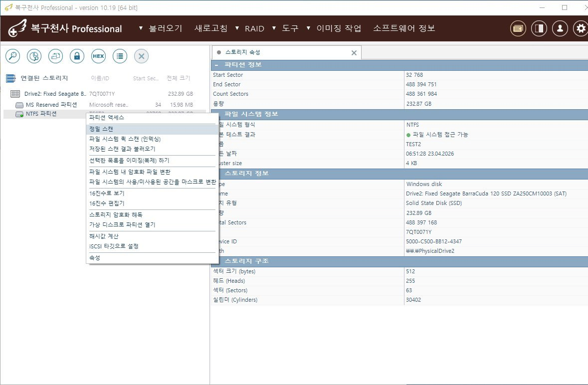Click 새로고침 in the menu bar
This screenshot has width=588, height=385.
click(x=211, y=28)
